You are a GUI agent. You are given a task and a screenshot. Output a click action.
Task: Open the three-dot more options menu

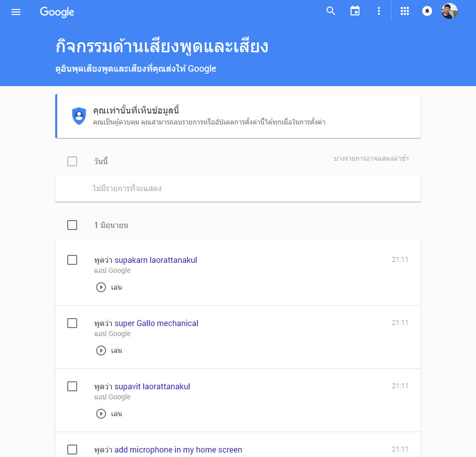click(379, 11)
